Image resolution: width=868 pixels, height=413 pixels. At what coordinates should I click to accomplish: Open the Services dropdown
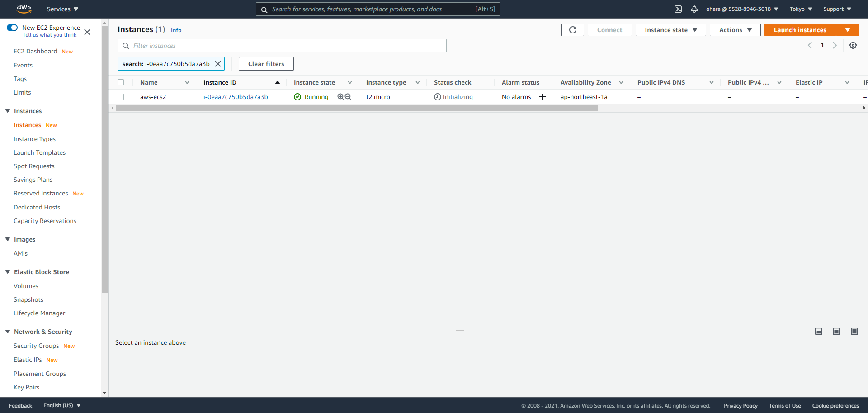[62, 9]
